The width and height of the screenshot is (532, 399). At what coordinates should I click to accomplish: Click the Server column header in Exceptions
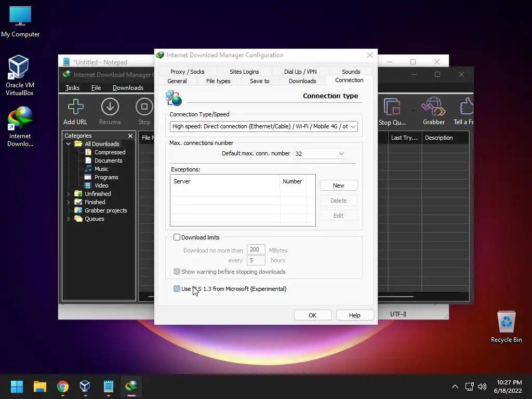tap(225, 181)
